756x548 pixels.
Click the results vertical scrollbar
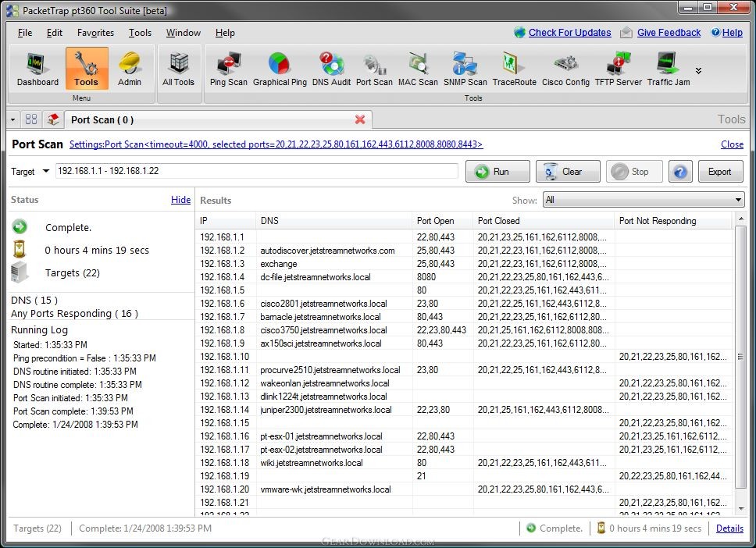[740, 357]
